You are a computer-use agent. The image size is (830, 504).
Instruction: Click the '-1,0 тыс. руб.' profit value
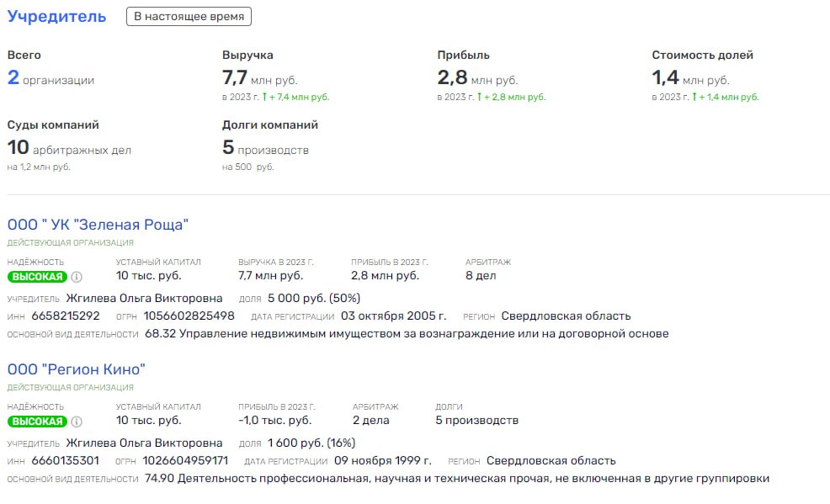coord(274,421)
